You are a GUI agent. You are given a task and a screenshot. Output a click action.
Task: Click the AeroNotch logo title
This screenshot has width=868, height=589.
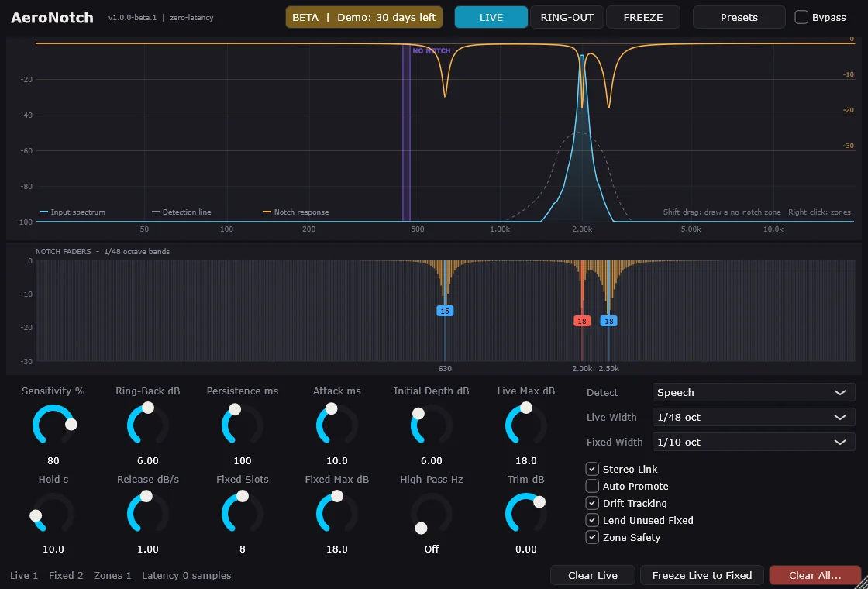[52, 18]
